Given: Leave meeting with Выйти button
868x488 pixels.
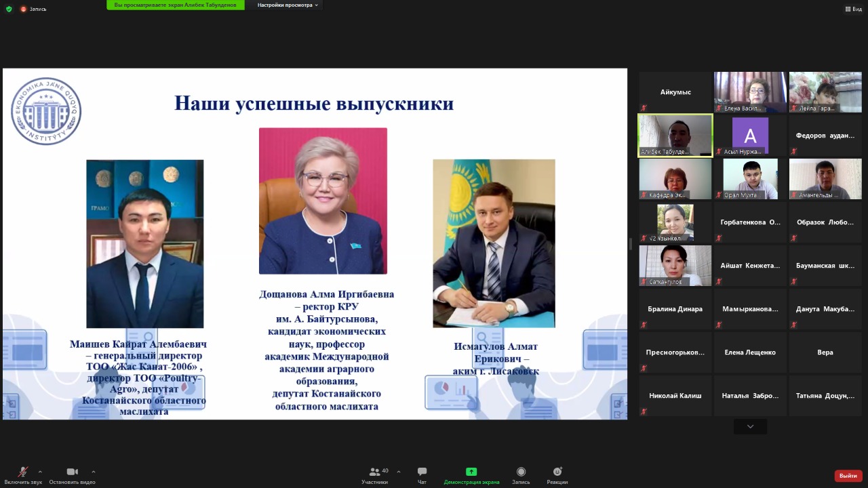Looking at the screenshot, I should tap(848, 476).
